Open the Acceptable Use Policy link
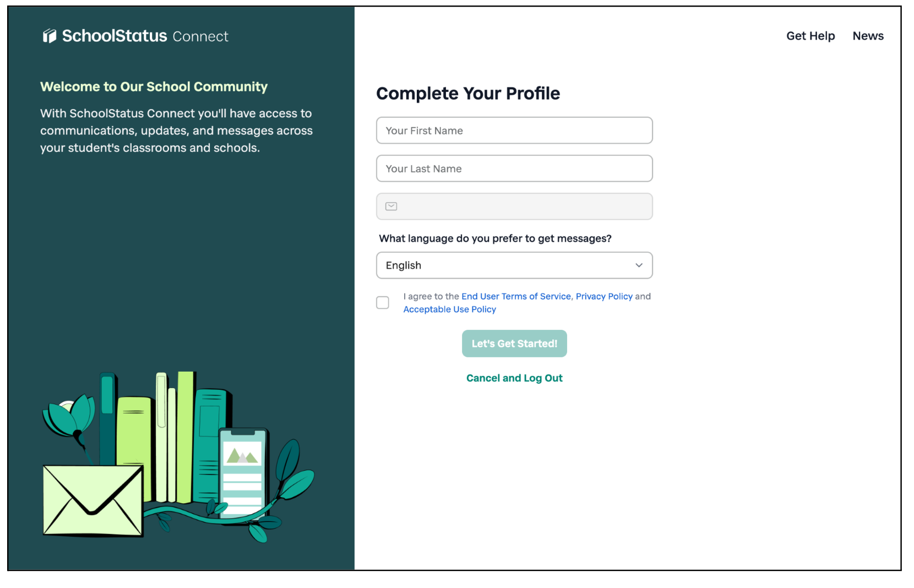 (449, 309)
